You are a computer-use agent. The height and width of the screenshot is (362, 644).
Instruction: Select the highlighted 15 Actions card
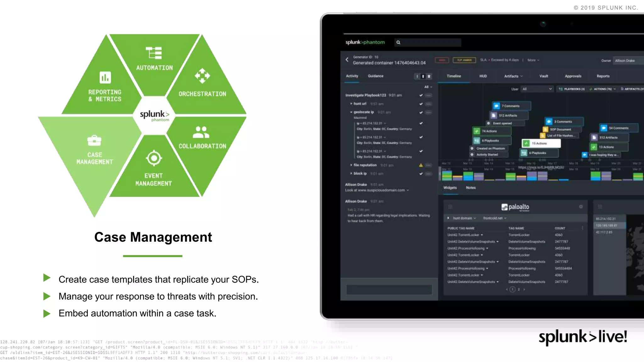(x=541, y=143)
